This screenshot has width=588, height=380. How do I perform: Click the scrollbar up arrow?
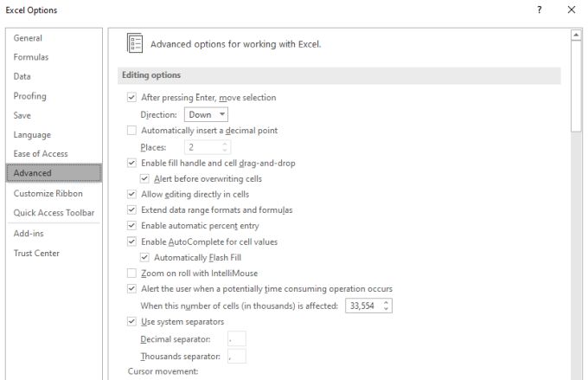[576, 35]
